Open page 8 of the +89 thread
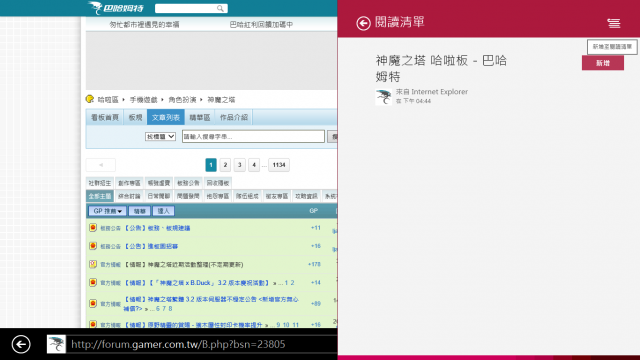 coord(170,309)
